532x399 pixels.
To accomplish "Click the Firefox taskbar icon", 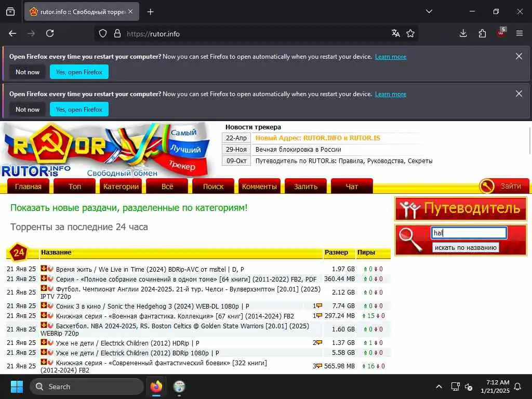I will [x=156, y=387].
